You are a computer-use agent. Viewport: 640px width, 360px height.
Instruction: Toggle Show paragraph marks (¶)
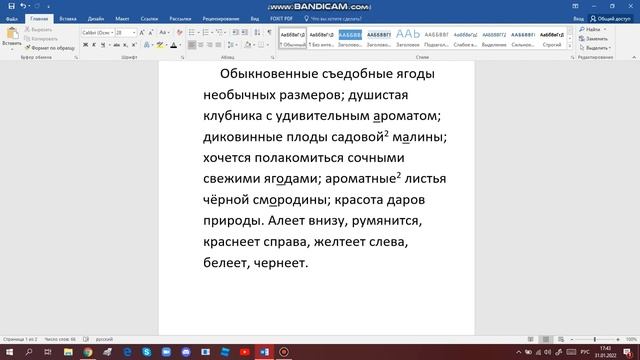pyautogui.click(x=269, y=33)
